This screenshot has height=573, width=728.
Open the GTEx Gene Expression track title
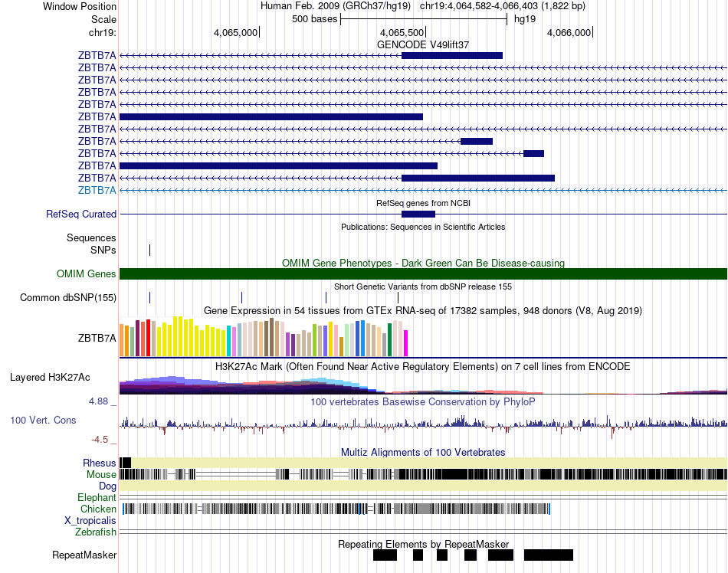point(423,310)
